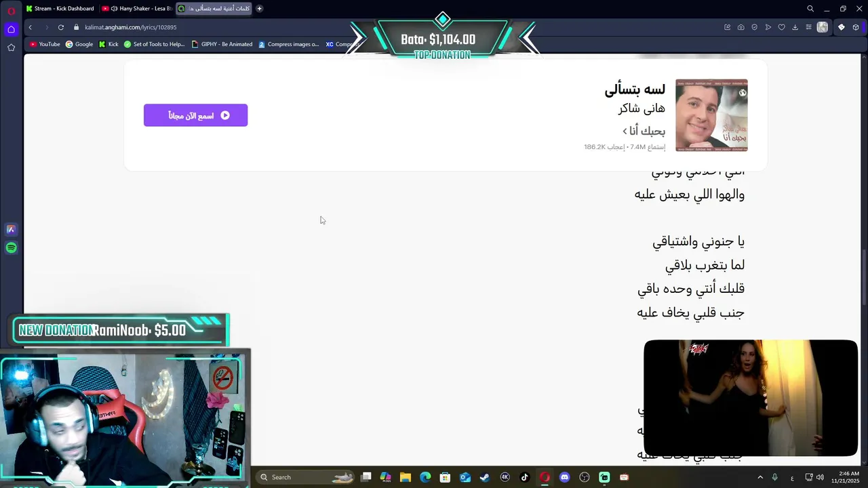Open Outlook from the taskbar
The height and width of the screenshot is (488, 868).
point(465,477)
